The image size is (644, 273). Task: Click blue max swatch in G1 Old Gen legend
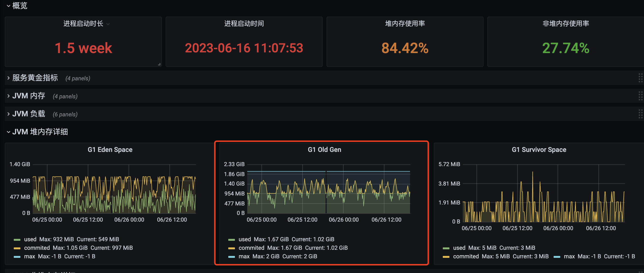[x=232, y=257]
